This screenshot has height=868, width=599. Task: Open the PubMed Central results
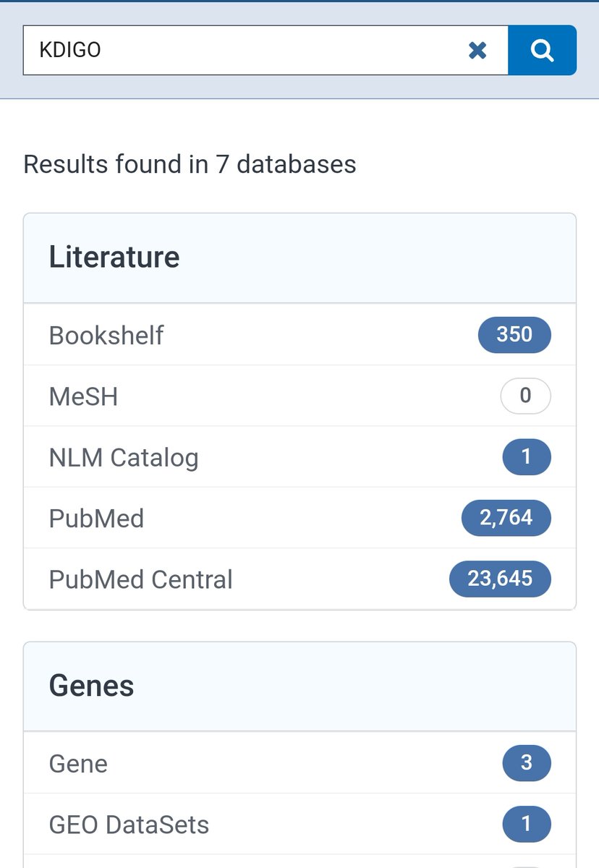pyautogui.click(x=141, y=579)
